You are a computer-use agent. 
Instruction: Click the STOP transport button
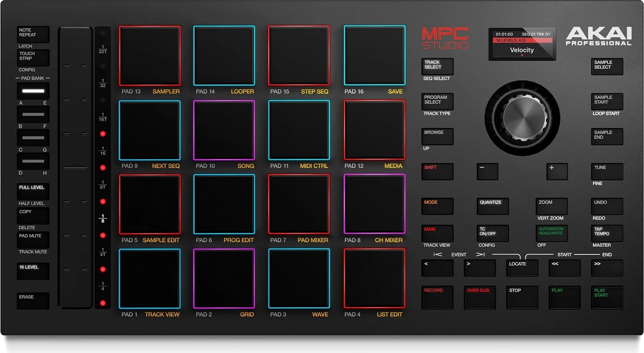click(x=523, y=298)
